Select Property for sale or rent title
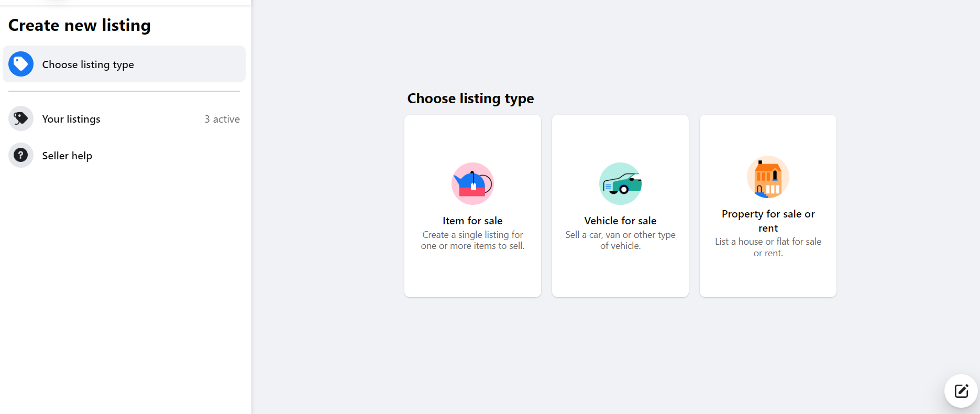Viewport: 980px width, 414px height. click(768, 221)
